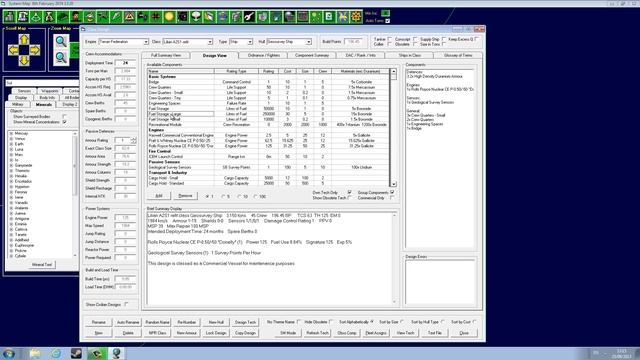The height and width of the screenshot is (360, 640).
Task: Open the Component Summary tab
Action: (x=312, y=55)
